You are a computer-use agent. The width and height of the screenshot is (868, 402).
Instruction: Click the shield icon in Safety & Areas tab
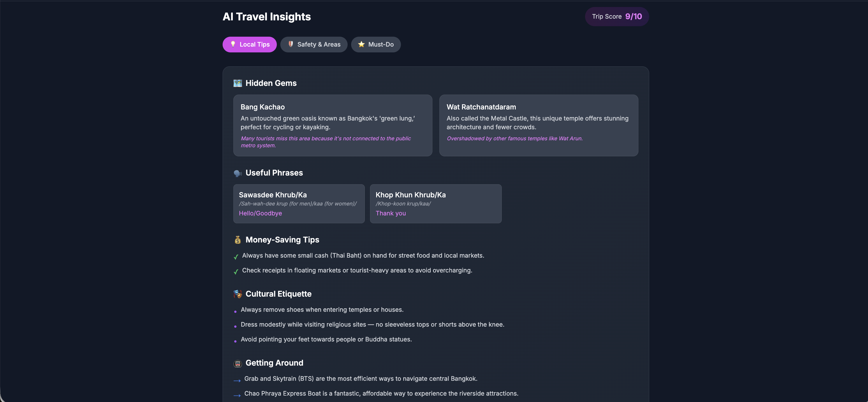tap(290, 44)
